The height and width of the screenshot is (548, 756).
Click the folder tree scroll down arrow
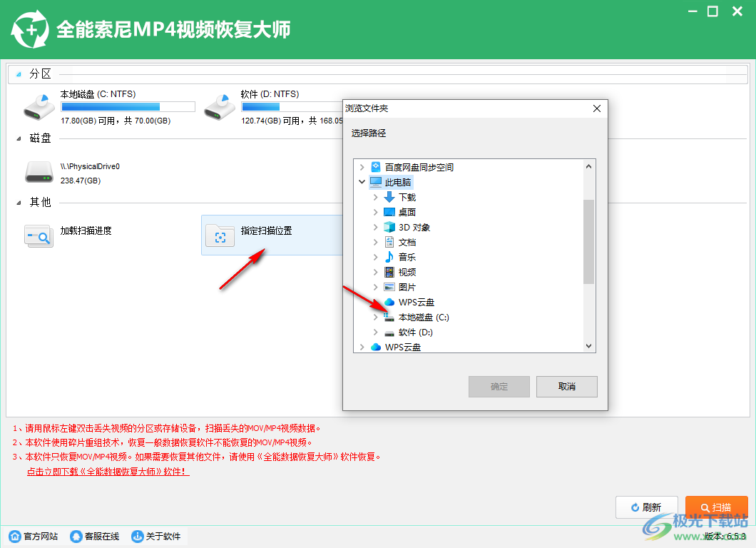[588, 346]
